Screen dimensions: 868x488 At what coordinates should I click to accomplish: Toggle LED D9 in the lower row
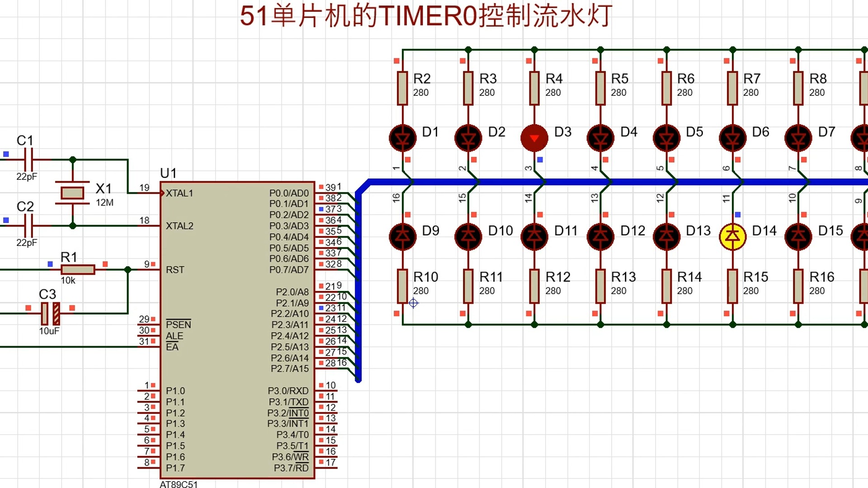(x=401, y=236)
